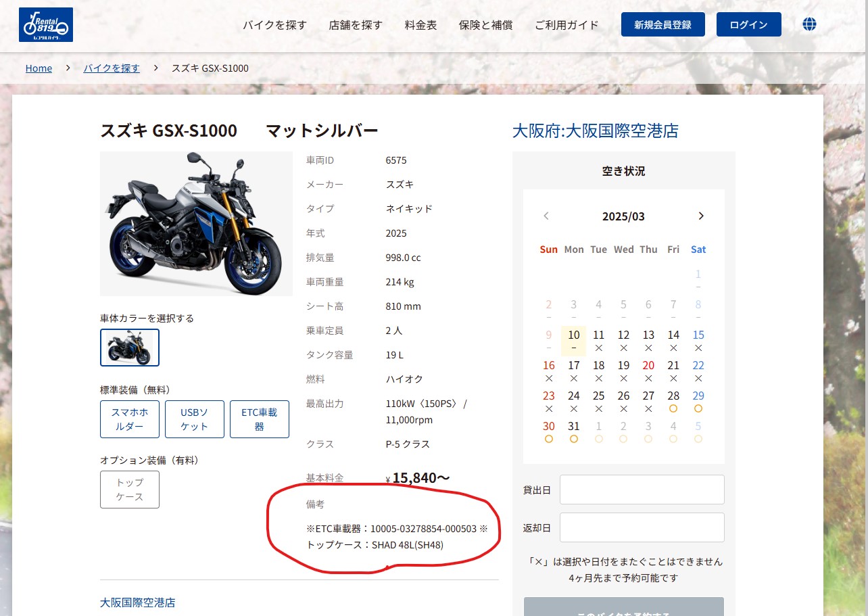Select USBソケット standard equipment tag
Viewport: 868px width, 616px height.
click(x=195, y=419)
